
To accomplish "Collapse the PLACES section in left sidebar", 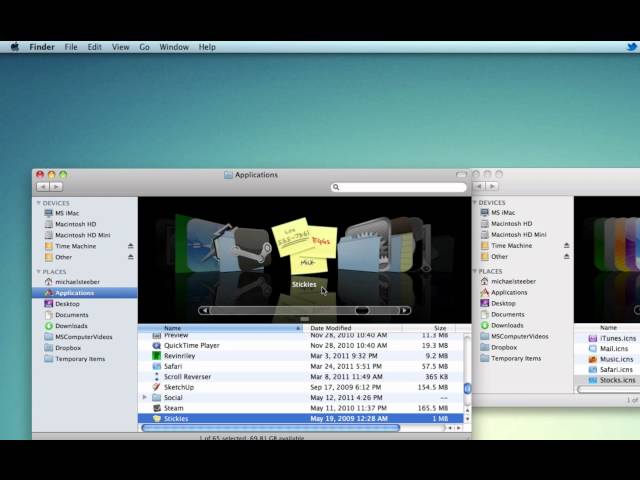I will pos(39,271).
